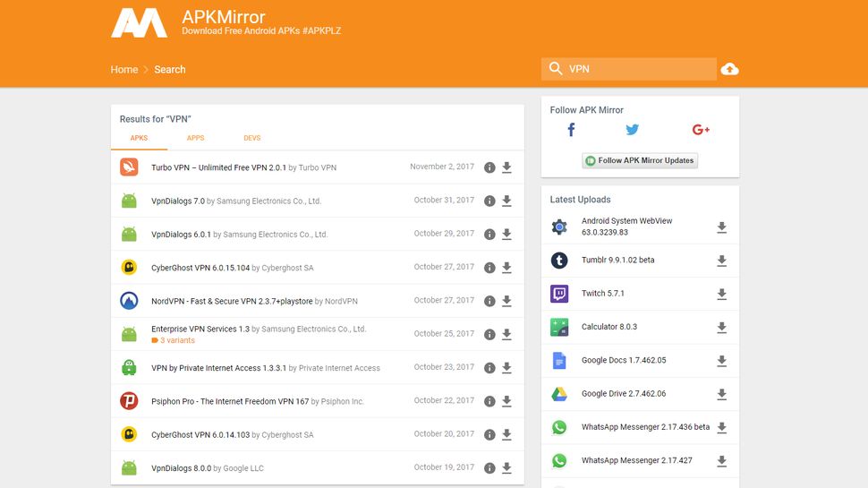
Task: Show info for VpnDialogs 6.0.1
Action: coord(489,235)
